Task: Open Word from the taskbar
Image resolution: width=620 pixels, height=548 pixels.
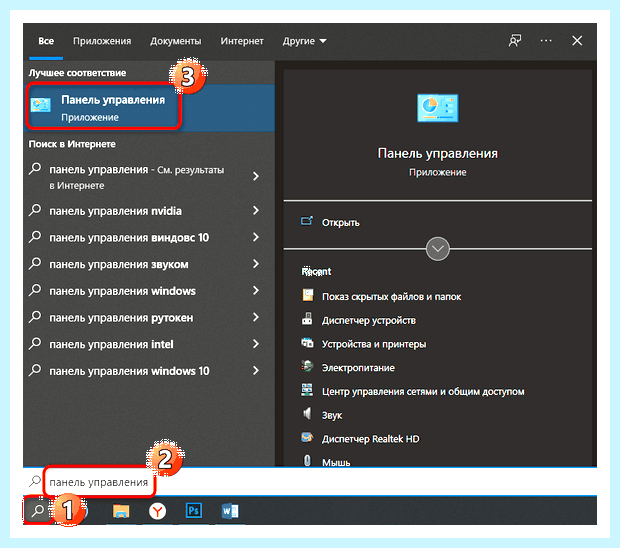Action: 230,511
